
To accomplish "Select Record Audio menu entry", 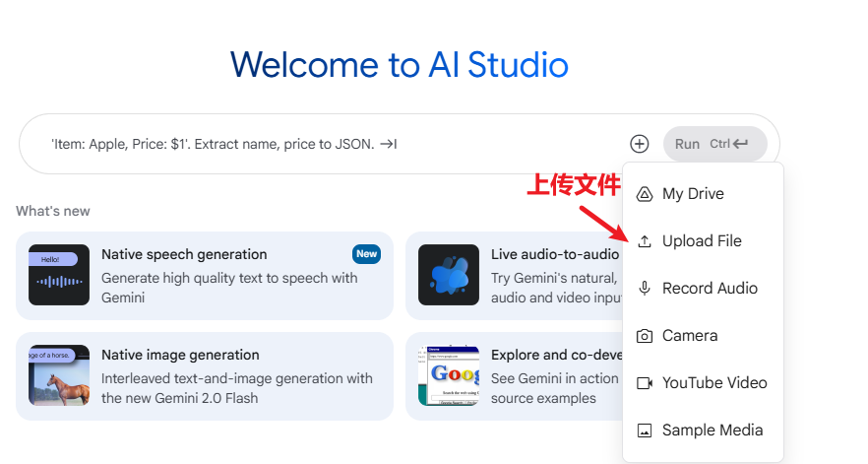I will (710, 289).
